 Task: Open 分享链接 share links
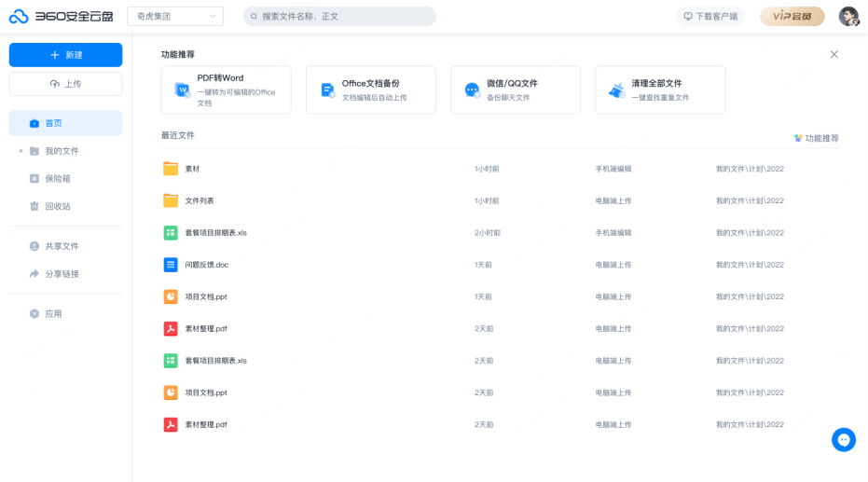(62, 274)
